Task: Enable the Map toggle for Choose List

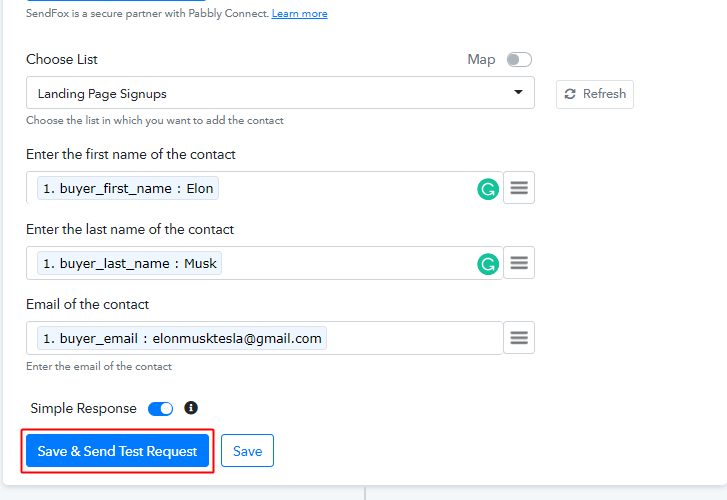Action: tap(519, 60)
